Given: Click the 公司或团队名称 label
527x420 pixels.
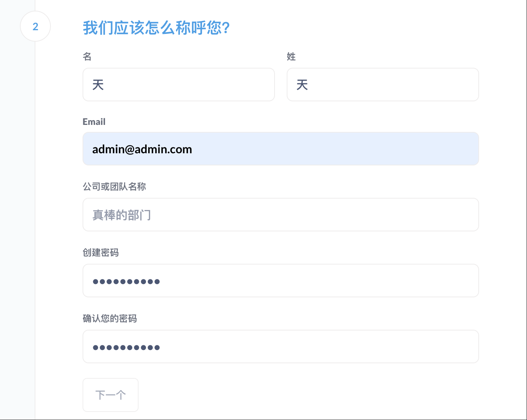Looking at the screenshot, I should coord(114,187).
